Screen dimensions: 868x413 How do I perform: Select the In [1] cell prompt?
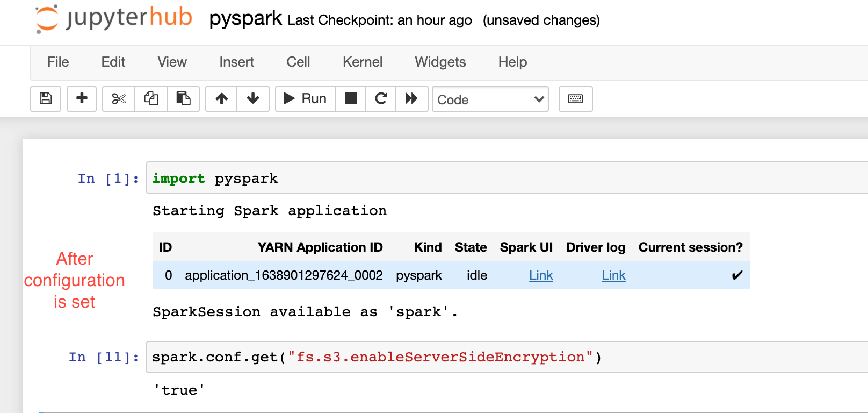(x=108, y=179)
